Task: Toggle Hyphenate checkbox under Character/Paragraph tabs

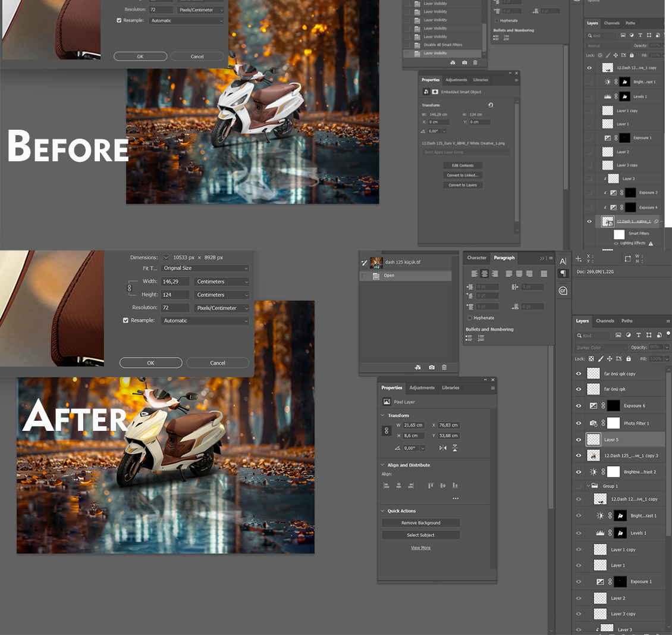Action: pyautogui.click(x=470, y=318)
